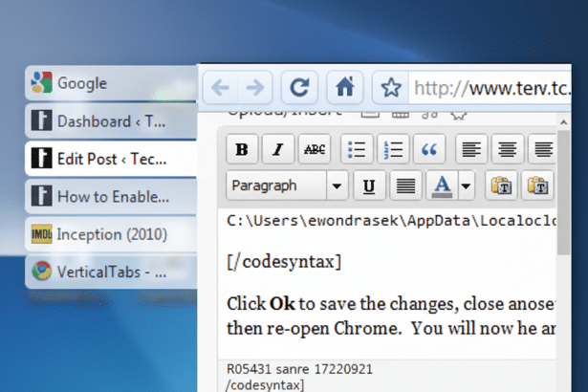Click the R05431 status text

point(299,369)
